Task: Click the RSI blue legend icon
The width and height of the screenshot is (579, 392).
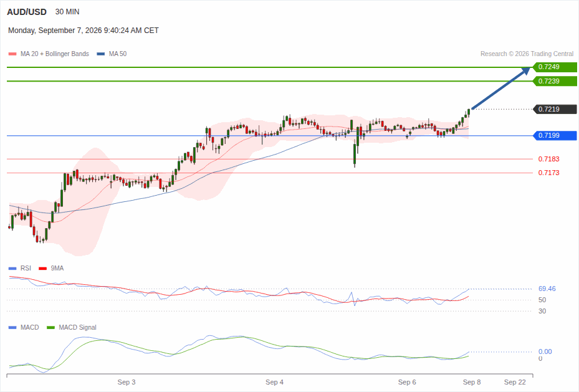Action: pyautogui.click(x=12, y=269)
